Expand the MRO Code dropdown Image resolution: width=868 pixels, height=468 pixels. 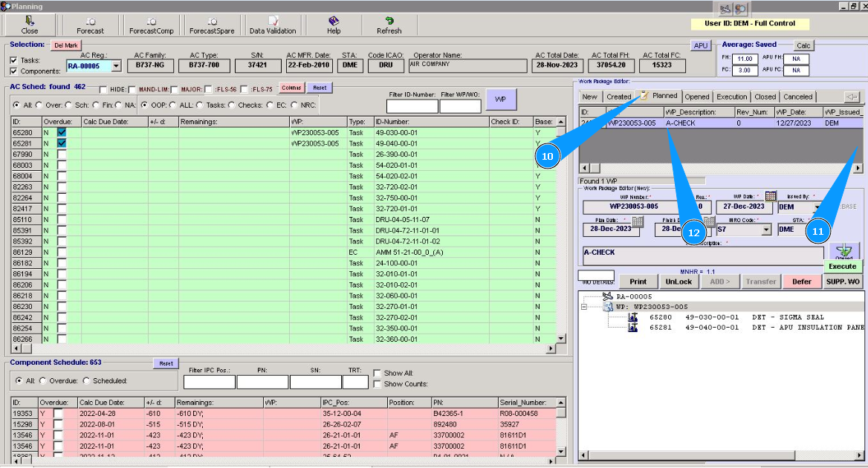pos(766,230)
